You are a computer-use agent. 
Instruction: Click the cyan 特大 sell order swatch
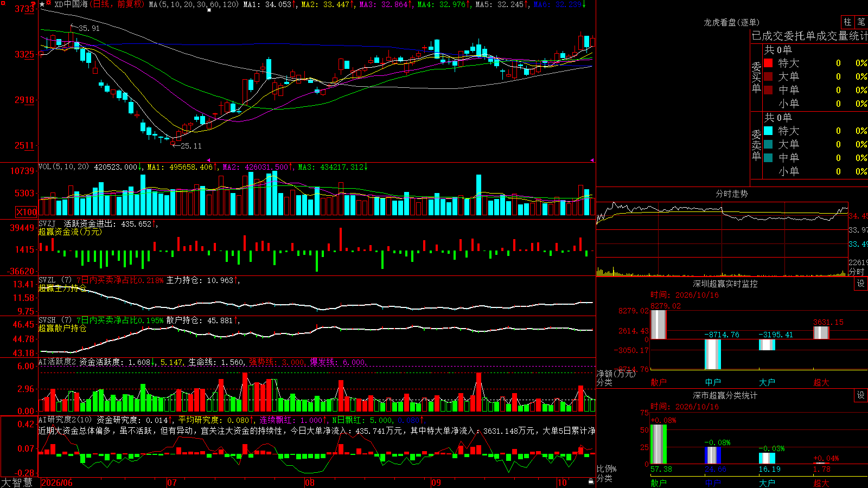768,131
